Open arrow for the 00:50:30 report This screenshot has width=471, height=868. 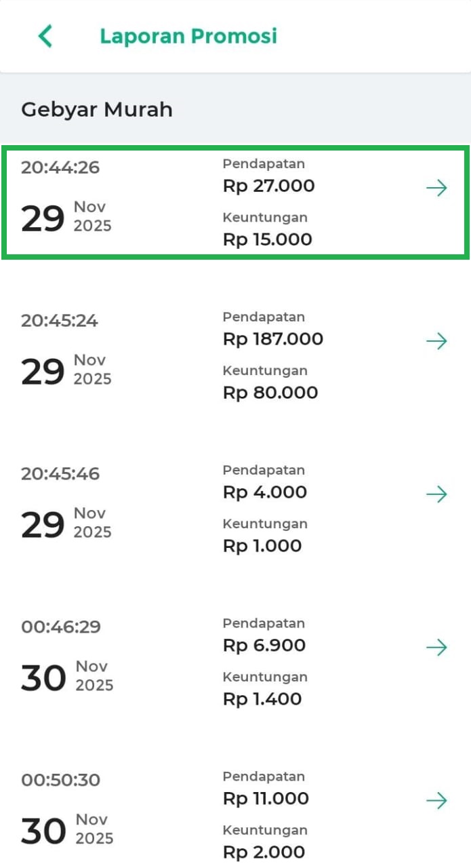(436, 801)
